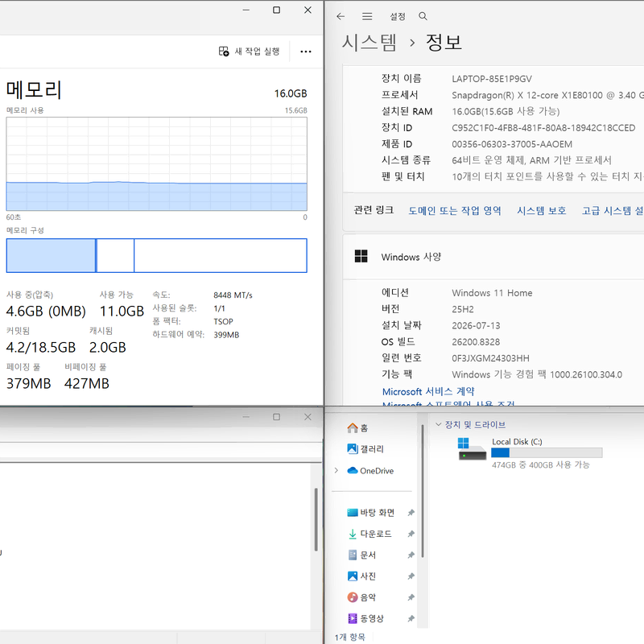The height and width of the screenshot is (644, 644).
Task: Click the form factor value TSOP
Action: (x=224, y=321)
